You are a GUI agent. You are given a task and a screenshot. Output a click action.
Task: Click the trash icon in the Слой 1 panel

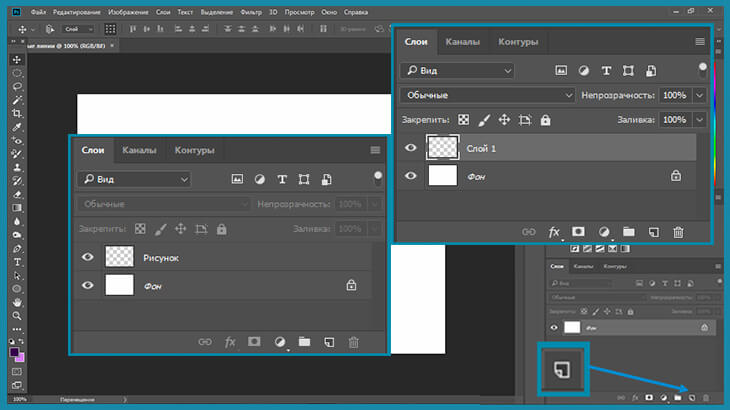(x=678, y=232)
